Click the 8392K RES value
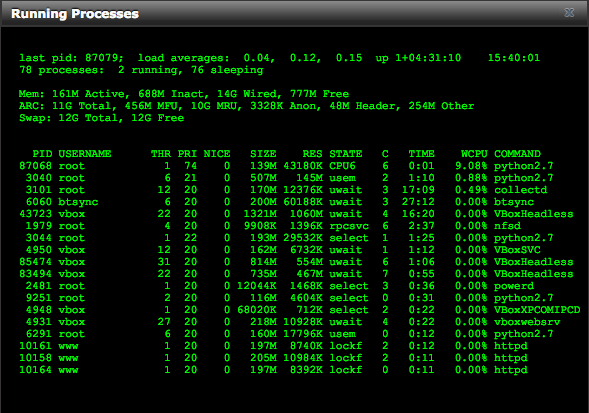The width and height of the screenshot is (589, 413). [x=306, y=370]
